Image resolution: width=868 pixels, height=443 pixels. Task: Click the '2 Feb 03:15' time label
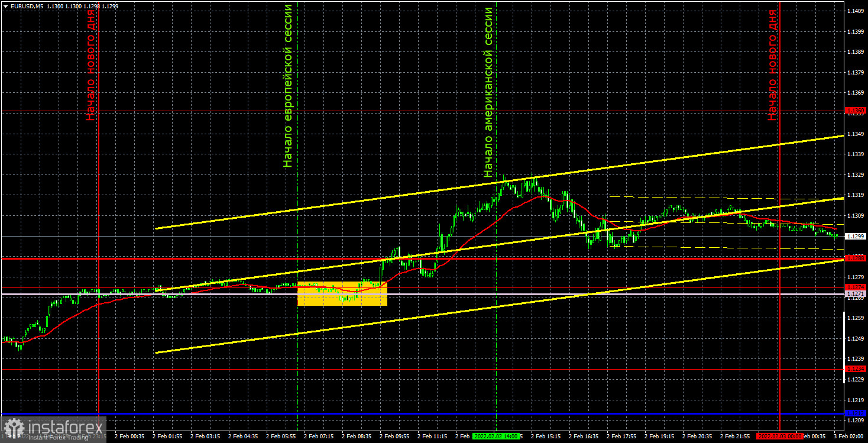point(205,436)
